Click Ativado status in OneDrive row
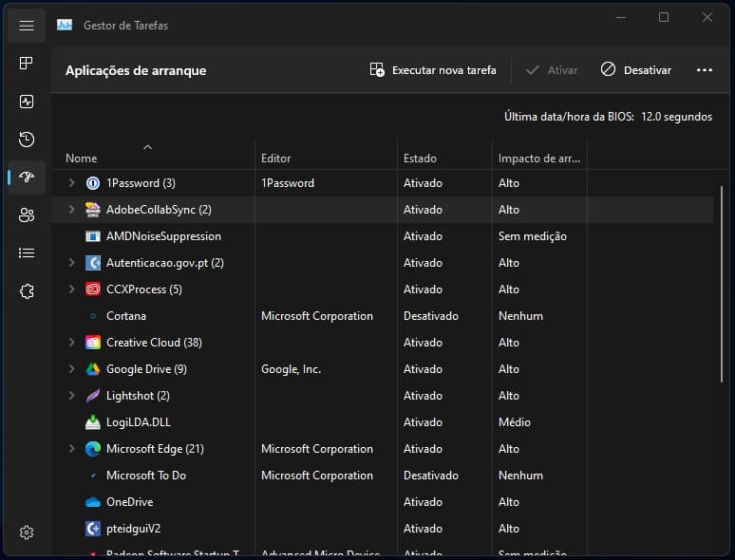 coord(423,502)
